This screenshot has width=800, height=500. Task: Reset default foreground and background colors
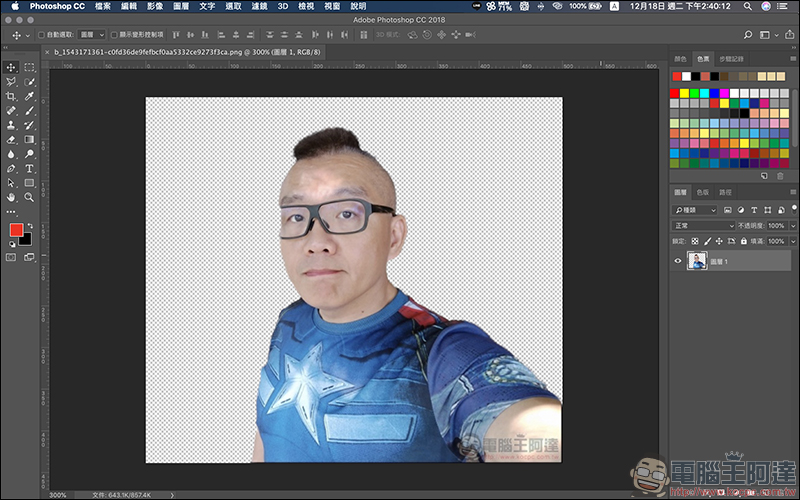12,244
